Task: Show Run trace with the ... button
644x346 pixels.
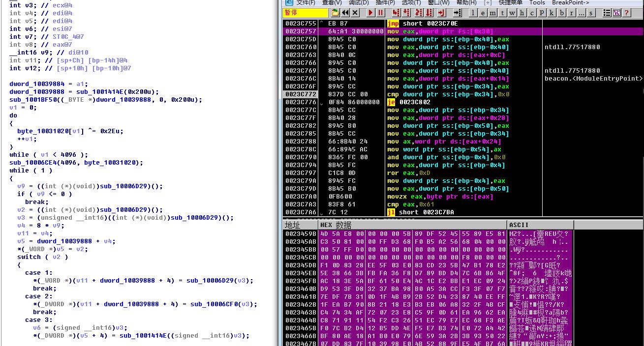Action: pos(581,13)
